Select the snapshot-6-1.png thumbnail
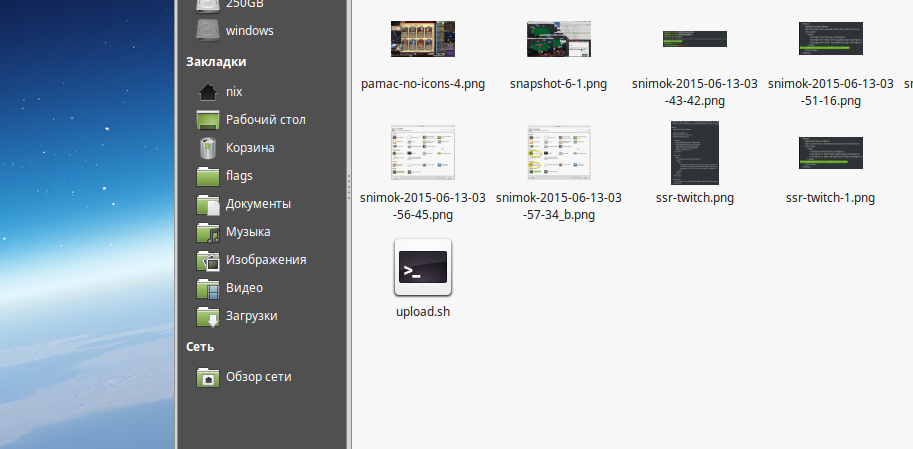The width and height of the screenshot is (913, 449). [559, 39]
